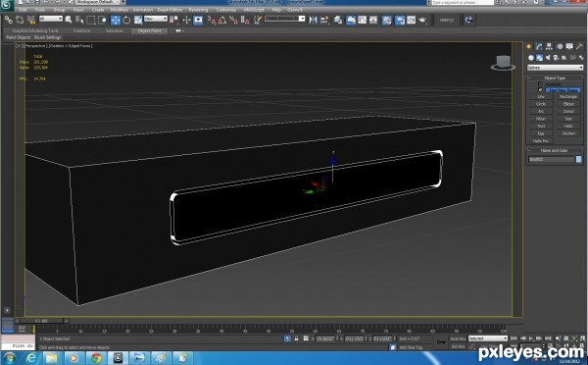Open the Curve Editor
The width and height of the screenshot is (588, 365).
point(363,20)
